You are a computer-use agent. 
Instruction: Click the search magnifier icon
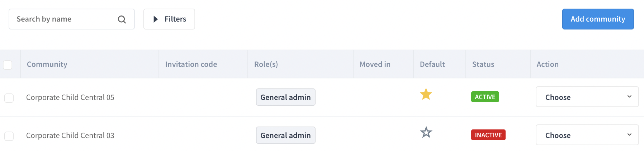pos(122,19)
